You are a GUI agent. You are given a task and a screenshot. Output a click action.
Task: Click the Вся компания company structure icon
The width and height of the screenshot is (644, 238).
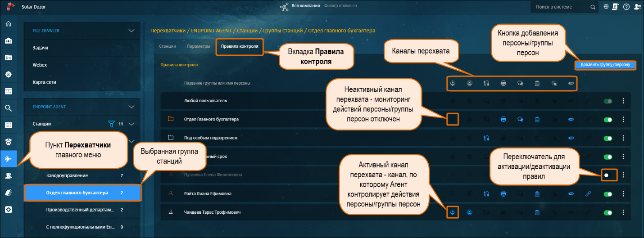point(284,7)
